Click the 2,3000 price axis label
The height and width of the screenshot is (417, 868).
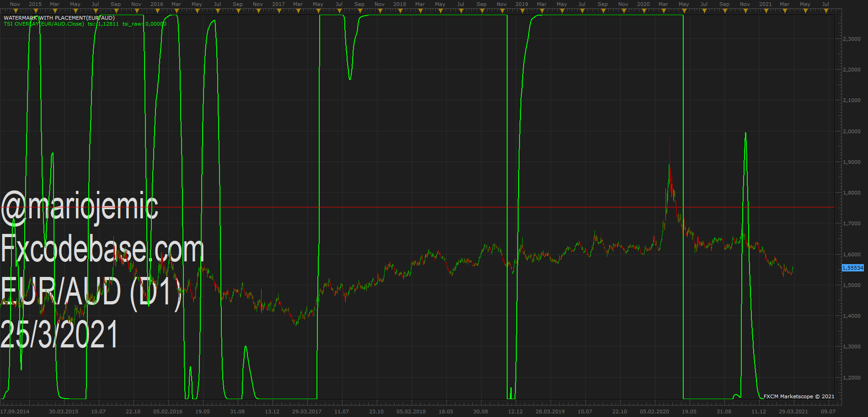pos(852,39)
